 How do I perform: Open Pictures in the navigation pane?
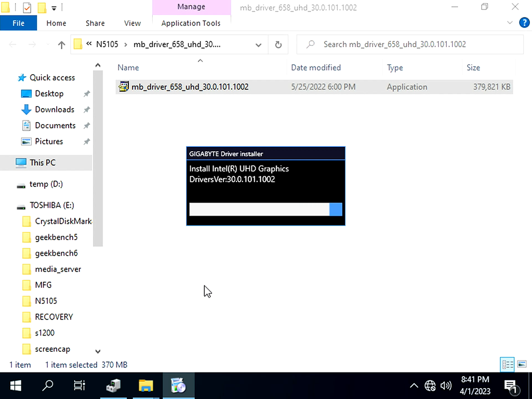point(49,141)
